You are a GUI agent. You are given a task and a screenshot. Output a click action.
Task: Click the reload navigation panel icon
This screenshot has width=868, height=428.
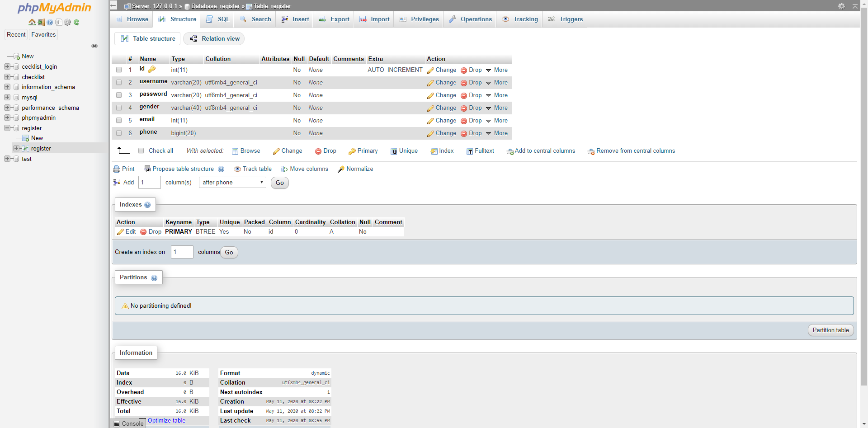(x=76, y=22)
